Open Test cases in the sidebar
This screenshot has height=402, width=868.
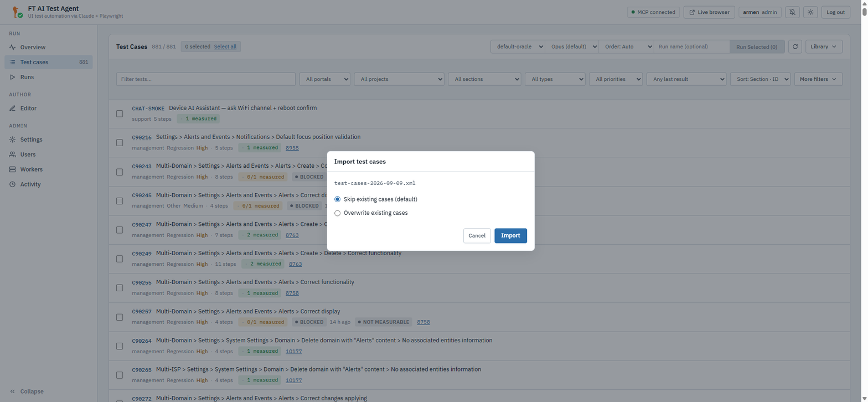[x=48, y=62]
